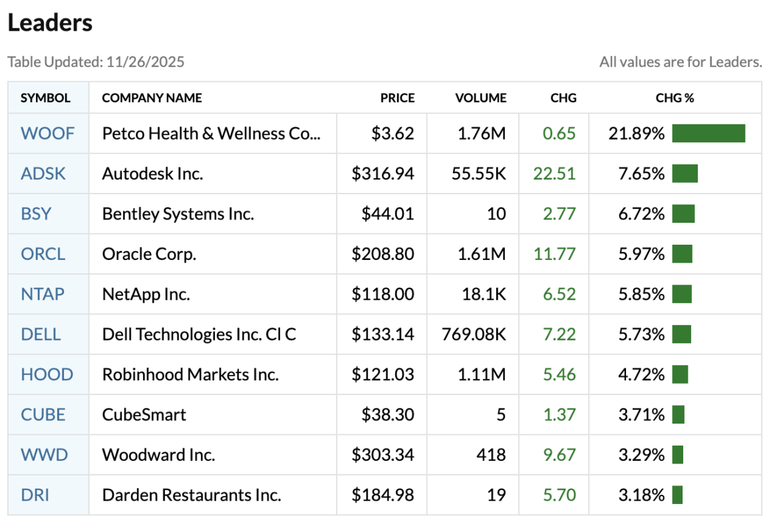Click the COMPANY NAME column header

point(152,98)
